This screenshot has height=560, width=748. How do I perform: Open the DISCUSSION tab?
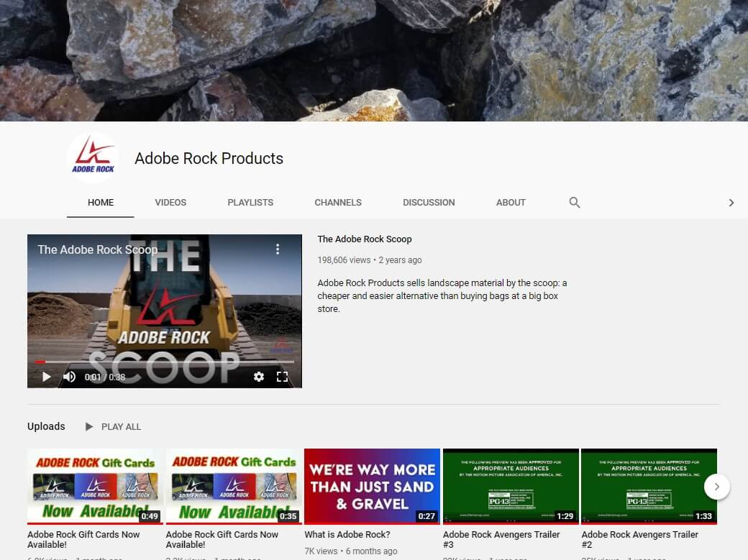point(429,202)
